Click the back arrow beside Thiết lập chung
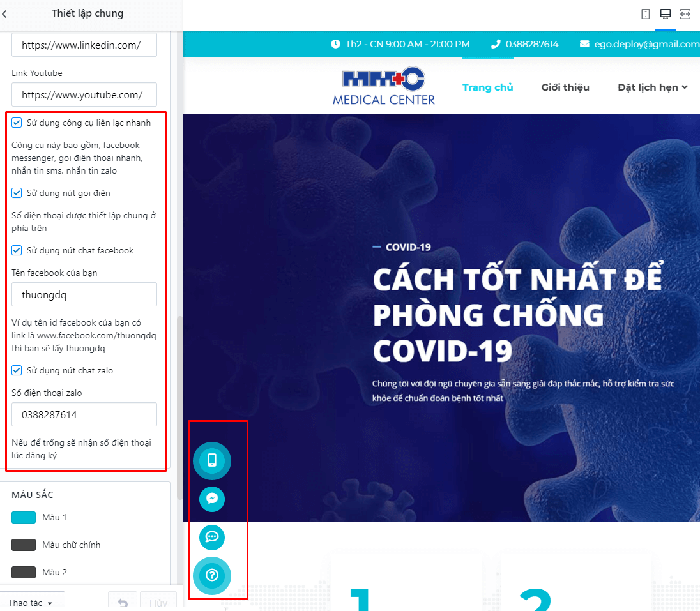The height and width of the screenshot is (611, 700). tap(4, 14)
